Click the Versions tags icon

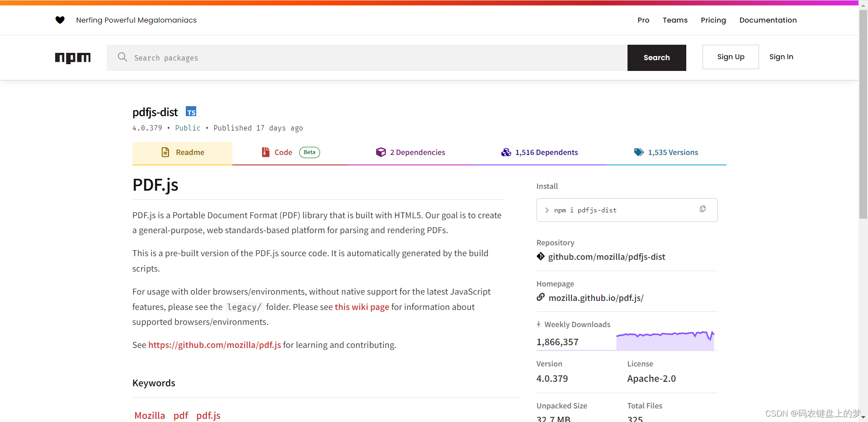[x=639, y=152]
